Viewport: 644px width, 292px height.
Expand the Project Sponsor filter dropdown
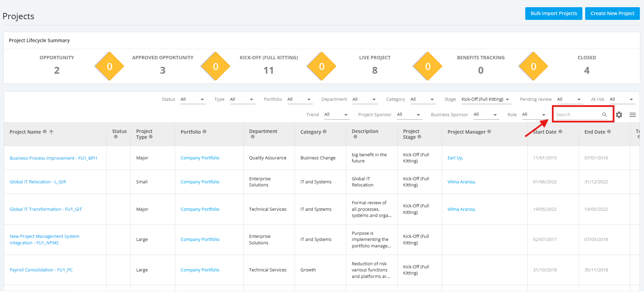tap(410, 115)
